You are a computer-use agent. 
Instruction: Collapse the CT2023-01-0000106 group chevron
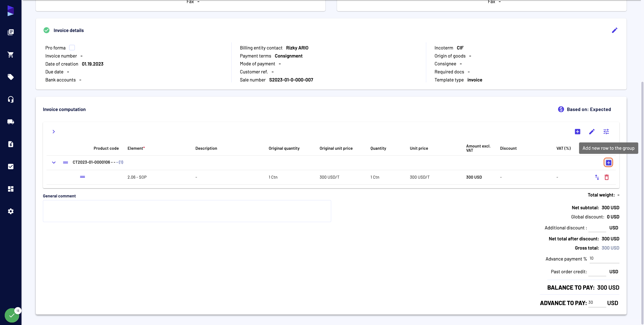click(x=54, y=162)
